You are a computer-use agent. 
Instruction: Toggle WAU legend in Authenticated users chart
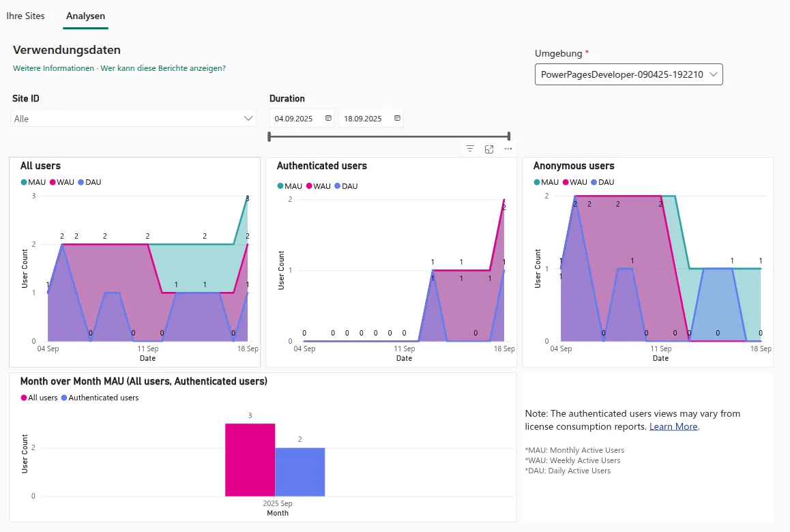point(319,186)
